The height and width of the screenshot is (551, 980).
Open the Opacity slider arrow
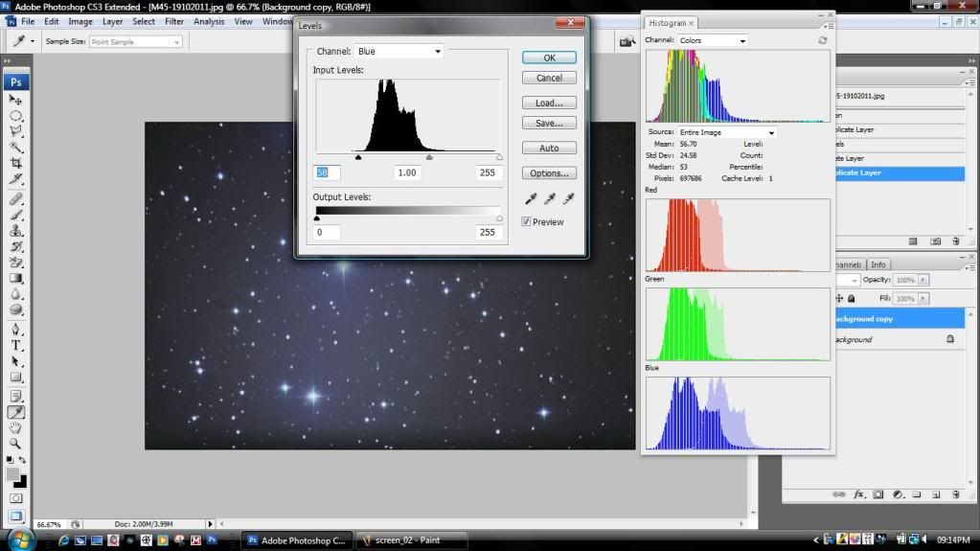(923, 280)
